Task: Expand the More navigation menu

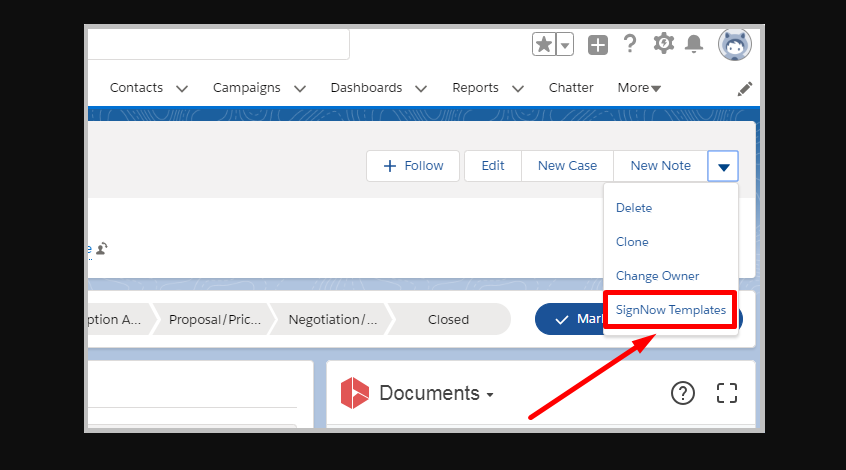Action: (639, 88)
